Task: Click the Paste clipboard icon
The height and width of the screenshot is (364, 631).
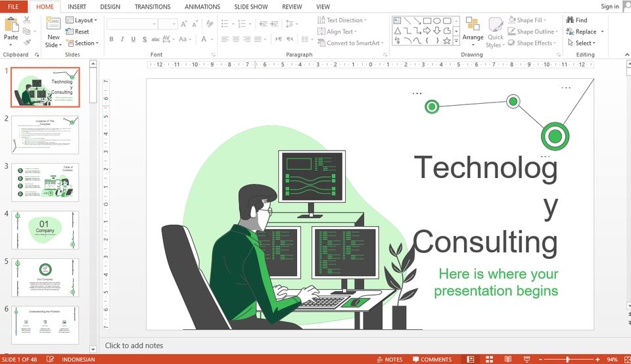Action: point(11,26)
